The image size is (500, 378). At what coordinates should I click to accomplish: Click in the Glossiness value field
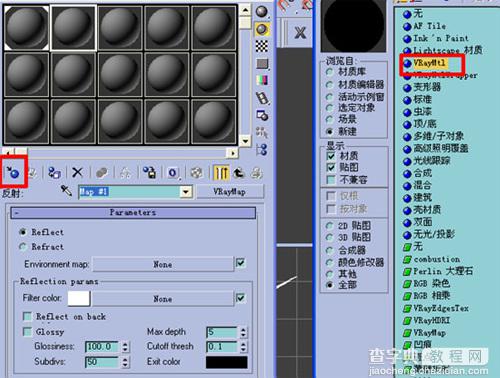click(x=102, y=347)
